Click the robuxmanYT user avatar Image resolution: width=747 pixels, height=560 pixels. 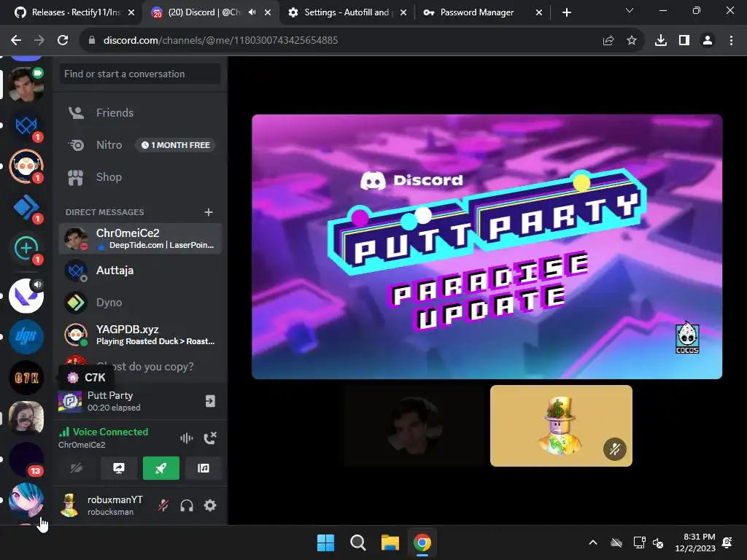pyautogui.click(x=69, y=505)
